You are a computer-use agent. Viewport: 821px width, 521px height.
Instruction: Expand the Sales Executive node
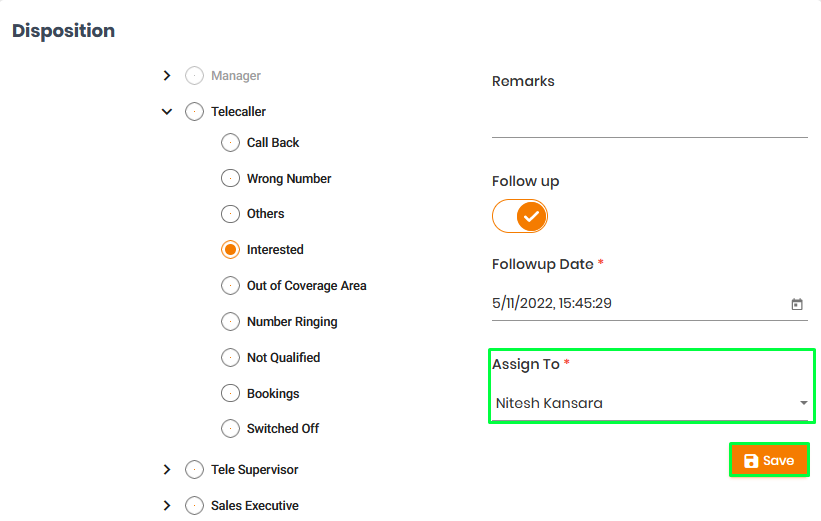pos(167,505)
